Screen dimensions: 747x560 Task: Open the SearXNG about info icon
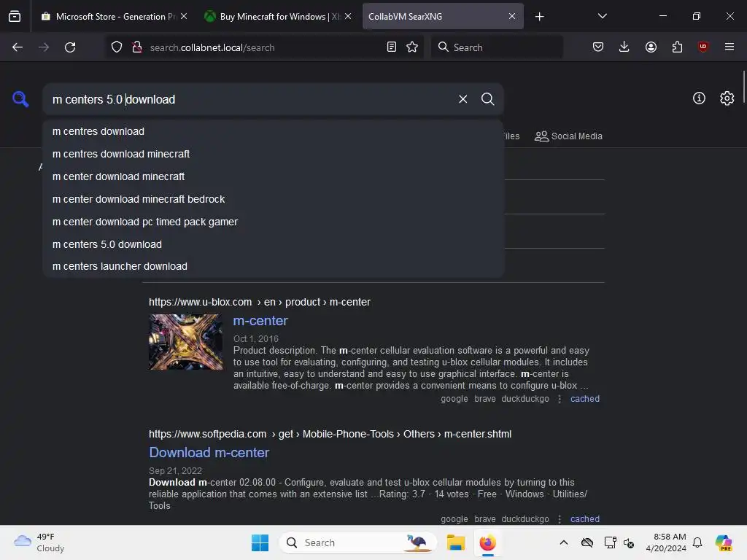click(699, 98)
